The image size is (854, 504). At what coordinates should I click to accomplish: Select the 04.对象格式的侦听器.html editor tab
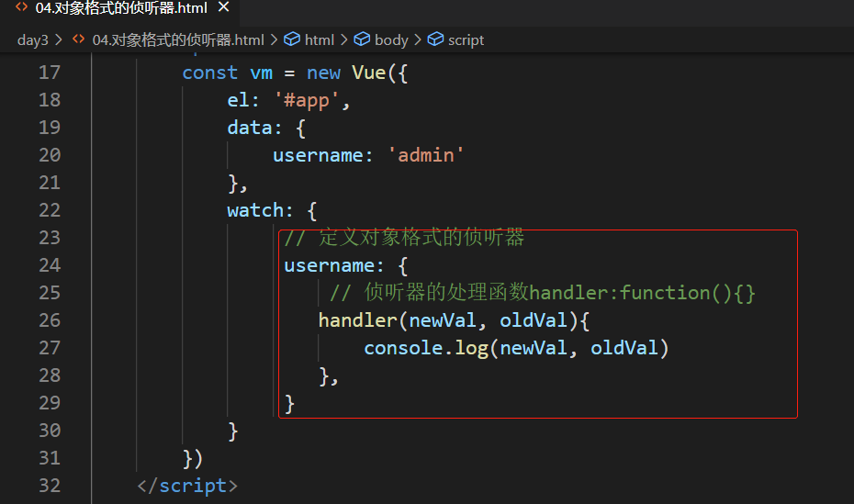click(x=118, y=8)
